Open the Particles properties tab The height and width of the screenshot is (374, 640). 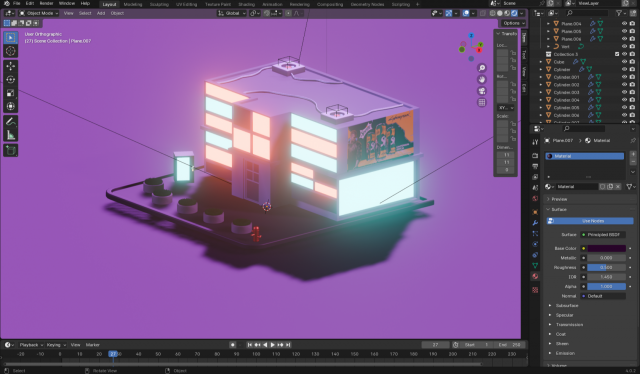point(535,234)
